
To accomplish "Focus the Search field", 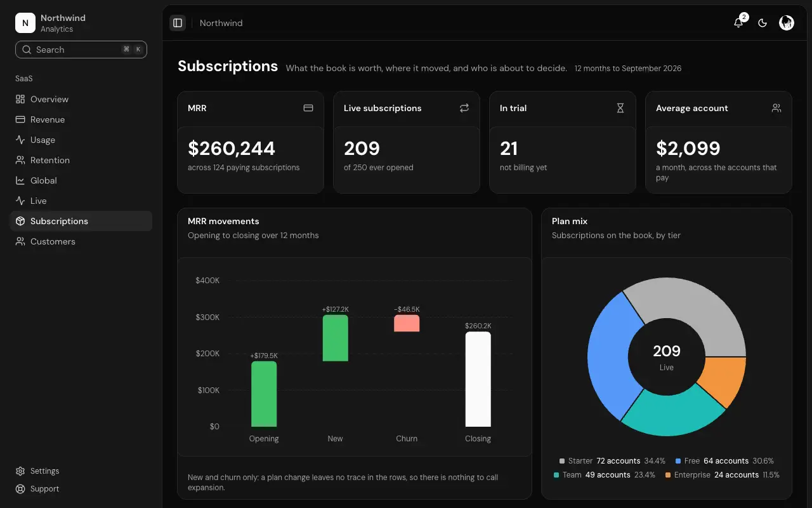I will point(81,50).
